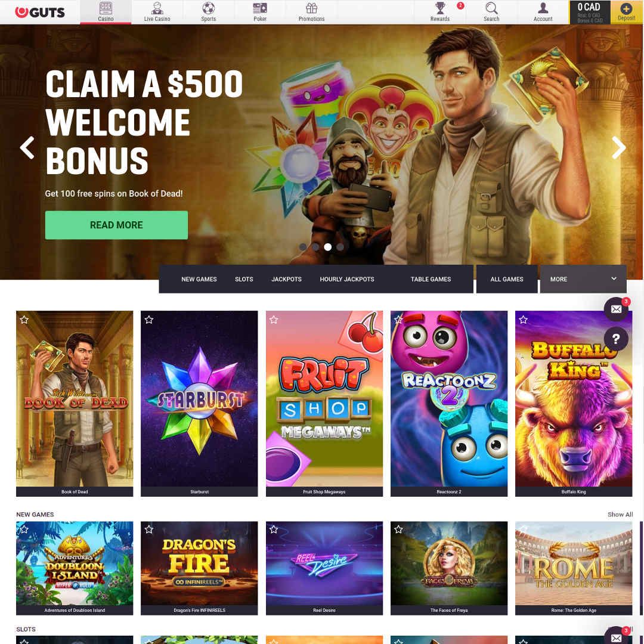Viewport: 644px width, 644px height.
Task: Click the Search magnifier icon
Action: click(491, 8)
